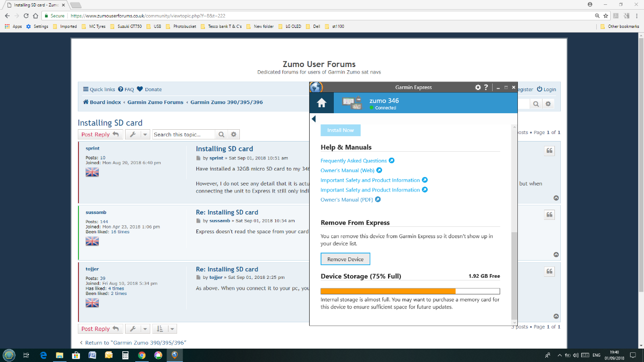Open File Explorer from the taskbar
The width and height of the screenshot is (644, 362).
[x=60, y=355]
